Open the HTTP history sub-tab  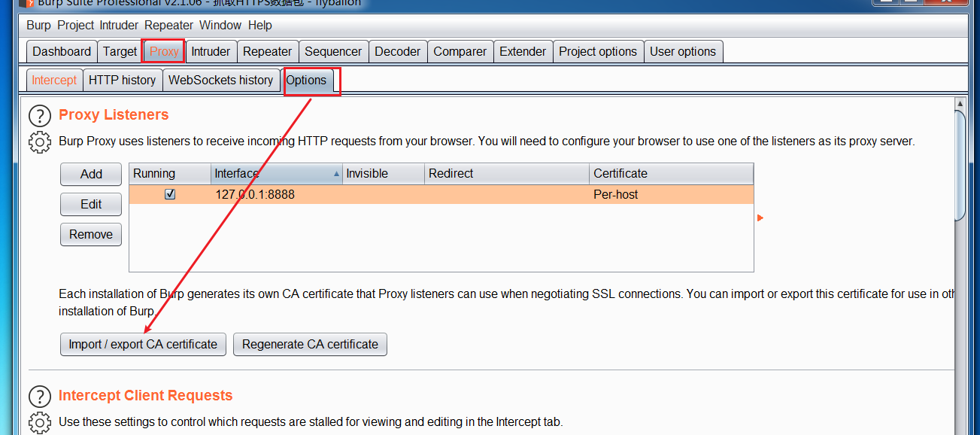[x=122, y=80]
